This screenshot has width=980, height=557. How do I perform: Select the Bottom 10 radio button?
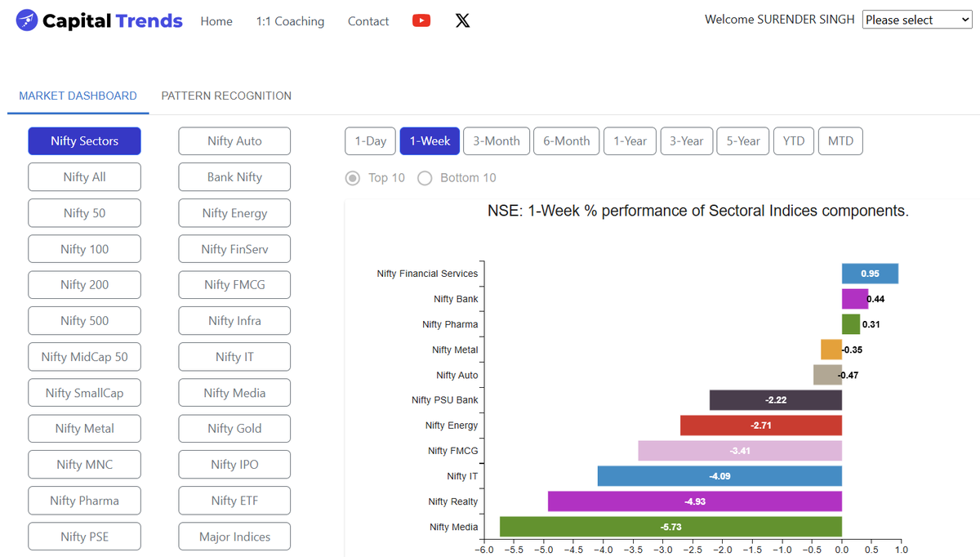(425, 178)
